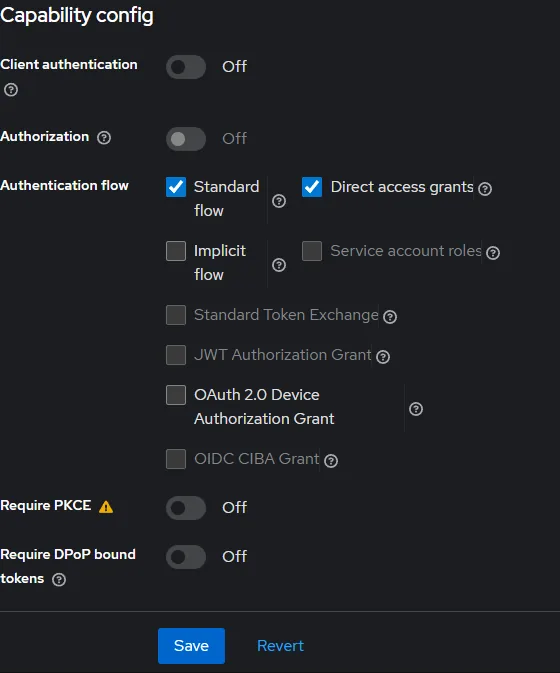This screenshot has width=560, height=673.
Task: Toggle the Authorization switch
Action: [186, 139]
